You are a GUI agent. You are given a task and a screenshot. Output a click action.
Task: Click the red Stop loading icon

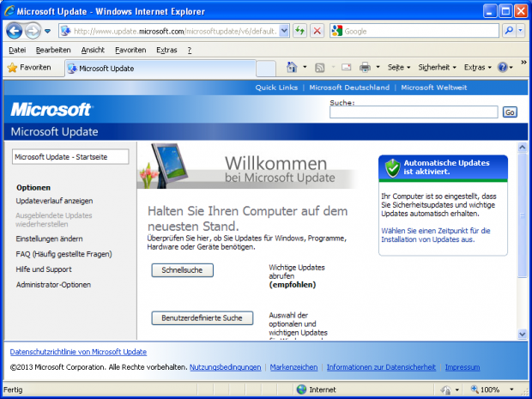(x=317, y=31)
